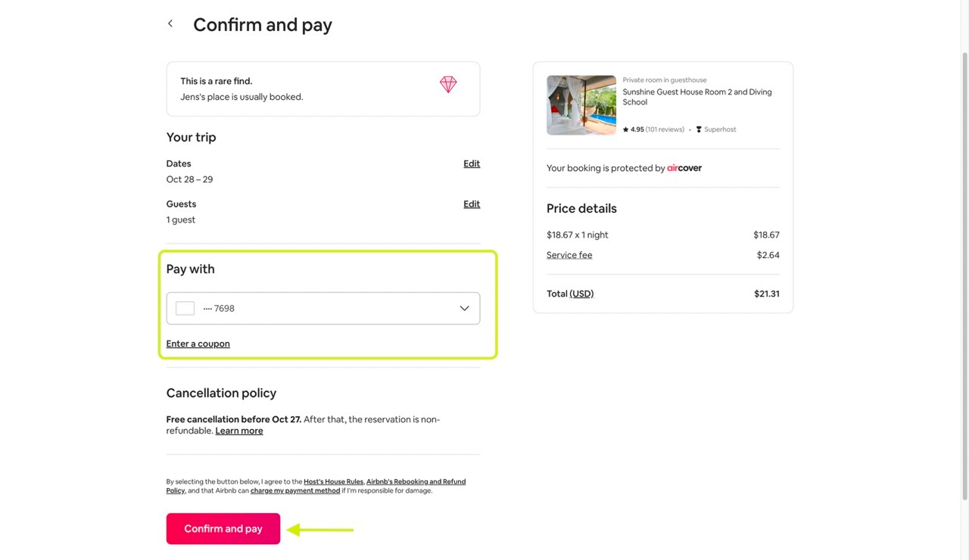Click the Service fee link

(569, 255)
